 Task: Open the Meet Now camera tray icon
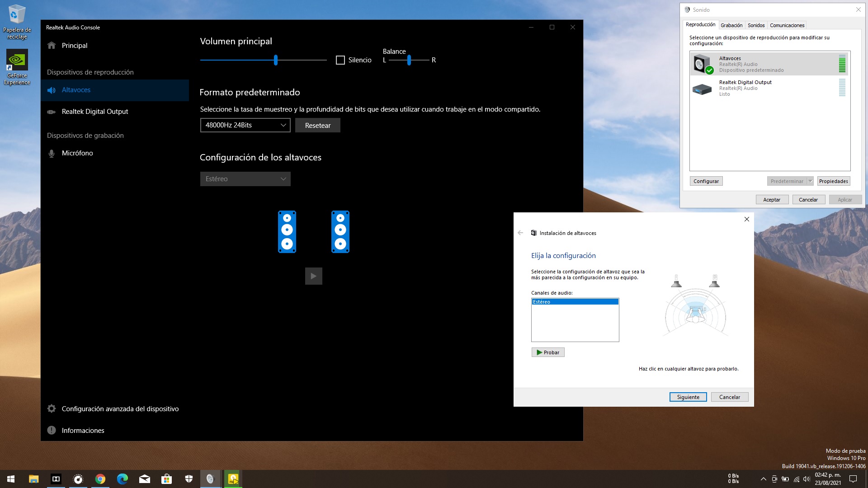coord(774,479)
